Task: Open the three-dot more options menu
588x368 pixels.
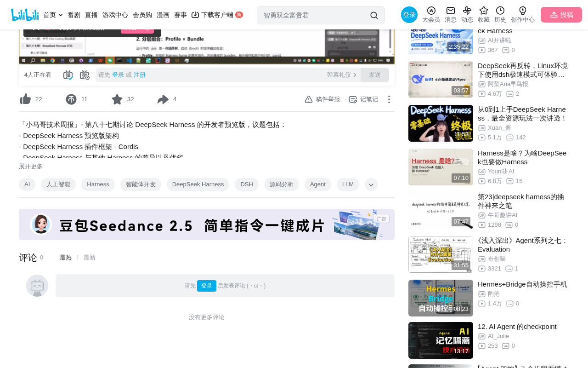Action: tap(389, 99)
